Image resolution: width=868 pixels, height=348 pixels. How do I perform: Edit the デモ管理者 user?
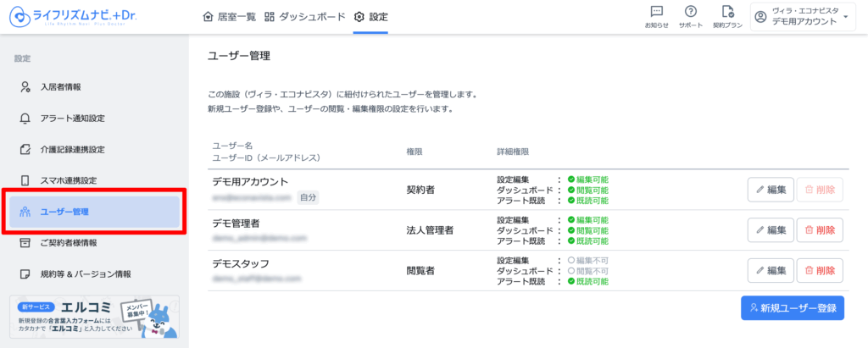point(771,229)
